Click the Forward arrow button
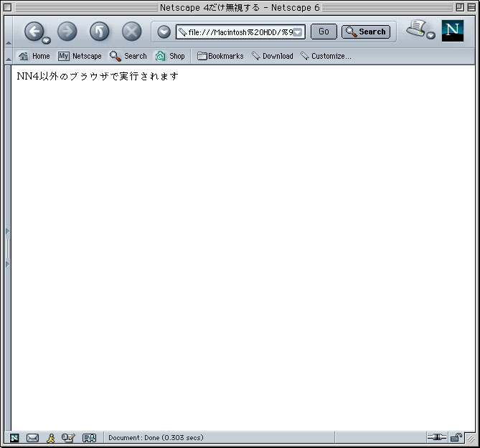The height and width of the screenshot is (448, 480). [x=67, y=32]
